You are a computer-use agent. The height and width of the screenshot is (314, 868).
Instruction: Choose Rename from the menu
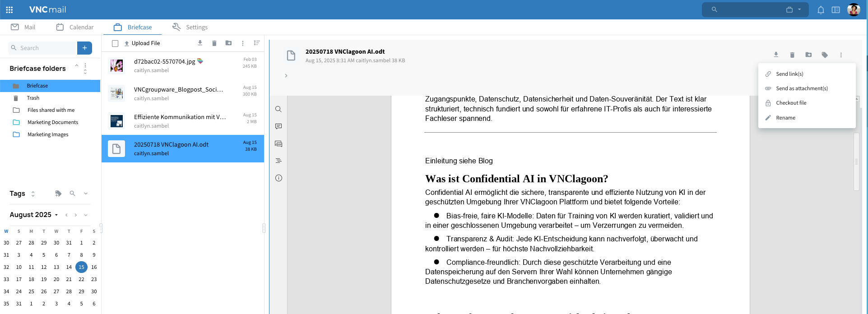[807, 118]
